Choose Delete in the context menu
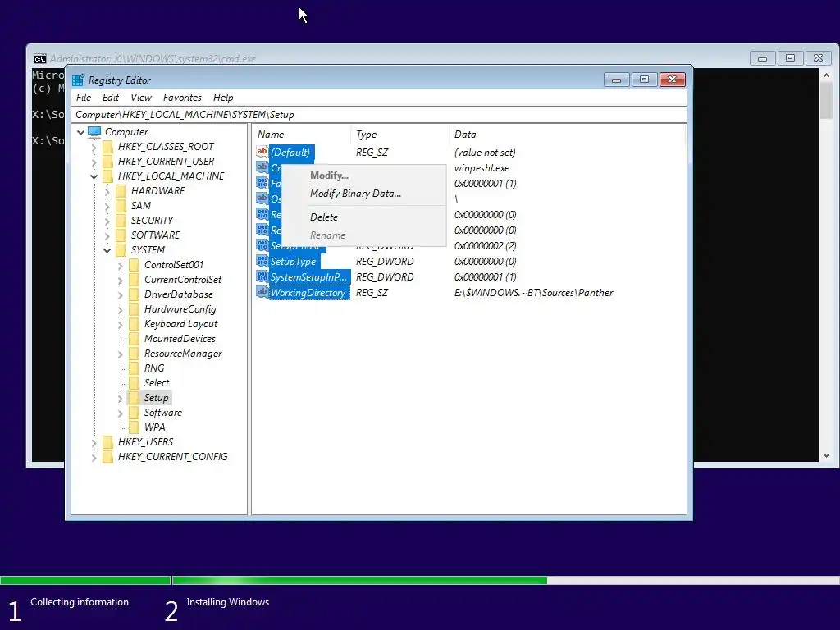This screenshot has width=840, height=630. click(x=363, y=217)
